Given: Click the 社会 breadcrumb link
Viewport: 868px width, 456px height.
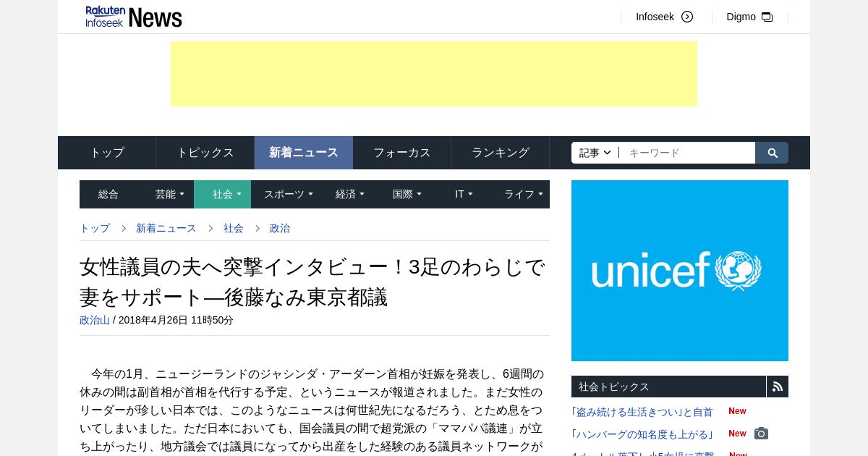Looking at the screenshot, I should 234,228.
